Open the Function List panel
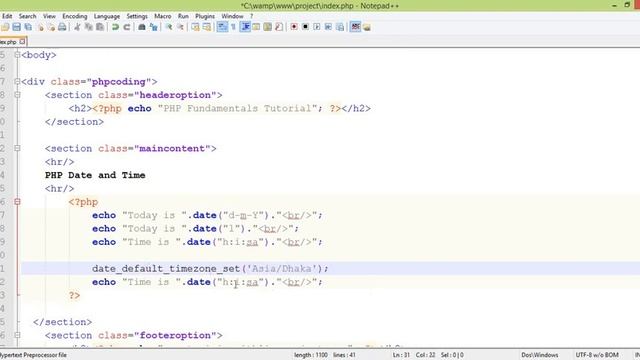 click(x=279, y=27)
